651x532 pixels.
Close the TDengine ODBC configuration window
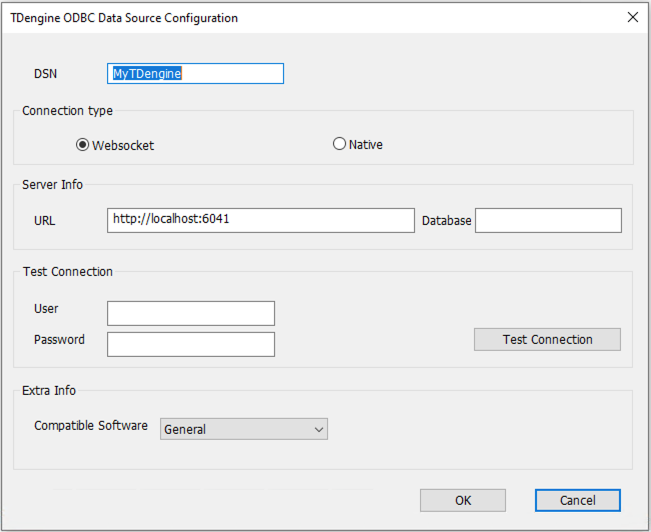(632, 17)
